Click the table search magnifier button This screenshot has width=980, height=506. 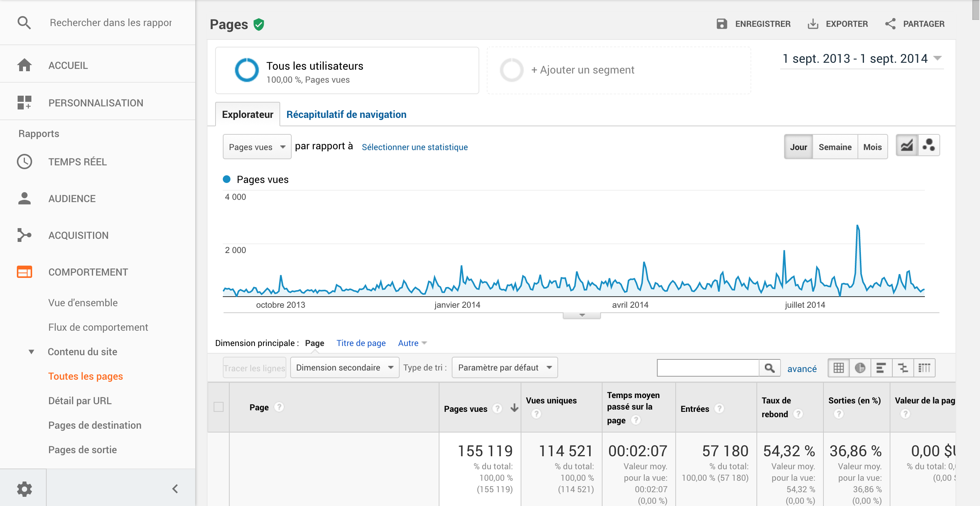point(769,368)
